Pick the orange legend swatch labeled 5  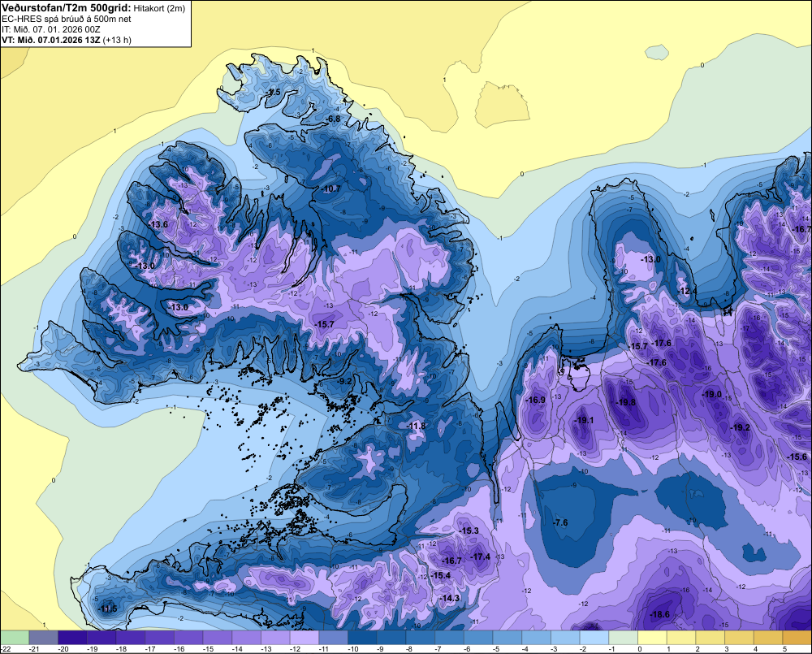tap(797, 638)
